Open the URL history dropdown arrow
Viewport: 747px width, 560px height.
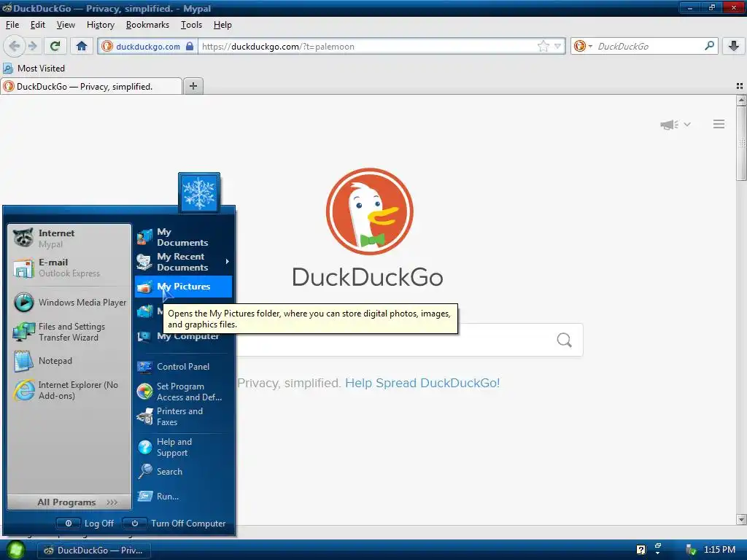click(x=557, y=46)
